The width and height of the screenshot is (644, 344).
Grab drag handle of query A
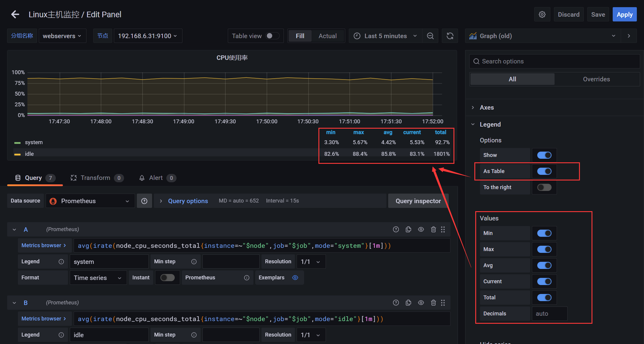443,229
